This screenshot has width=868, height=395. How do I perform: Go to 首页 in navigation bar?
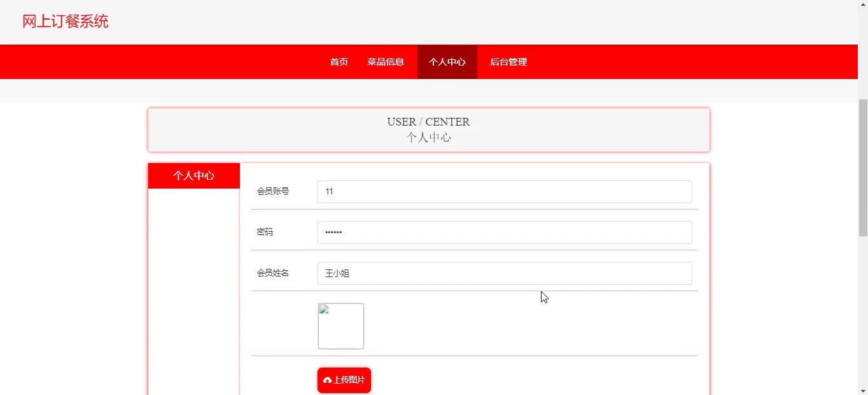[339, 62]
